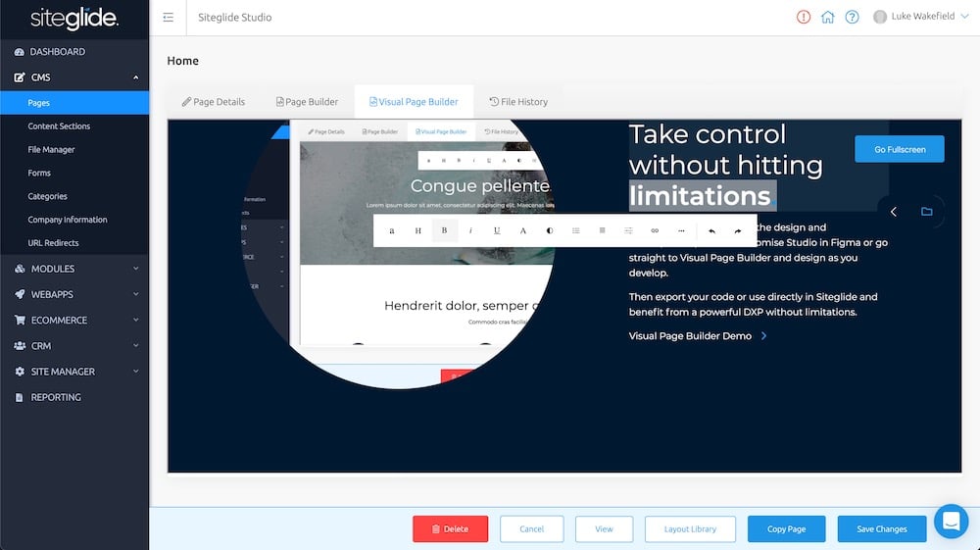Viewport: 980px width, 550px height.
Task: Redo the edit using the forward arrow
Action: point(738,230)
